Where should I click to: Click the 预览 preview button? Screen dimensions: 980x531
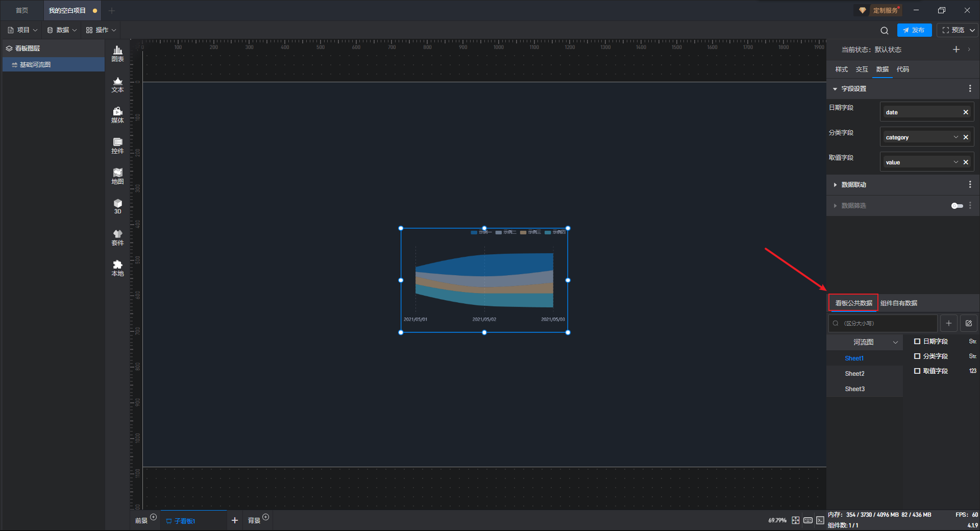[x=953, y=30]
